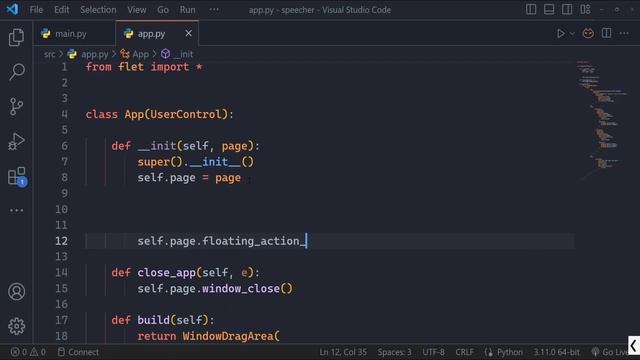Select the 3.11.0 64-bit interpreter
The height and width of the screenshot is (360, 640).
pyautogui.click(x=556, y=352)
